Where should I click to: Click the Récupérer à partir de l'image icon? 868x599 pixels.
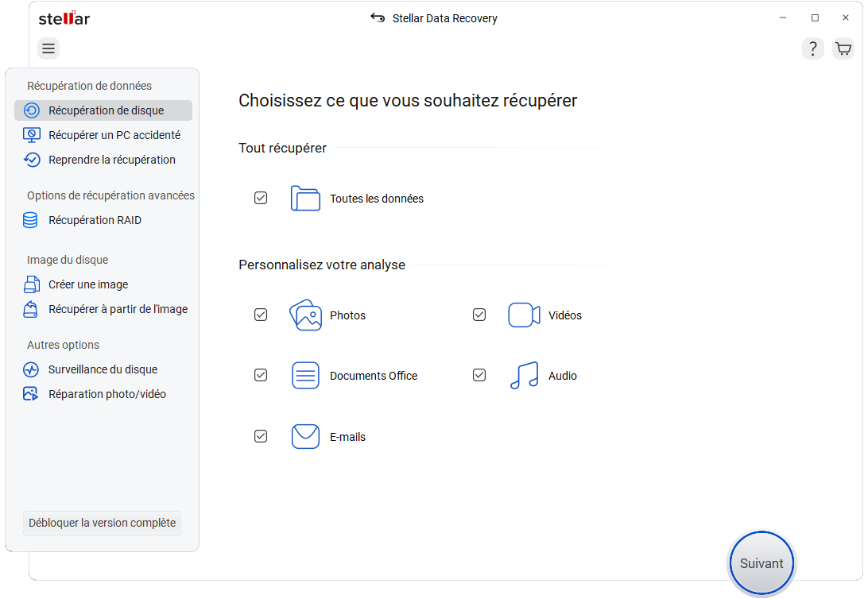(x=31, y=309)
